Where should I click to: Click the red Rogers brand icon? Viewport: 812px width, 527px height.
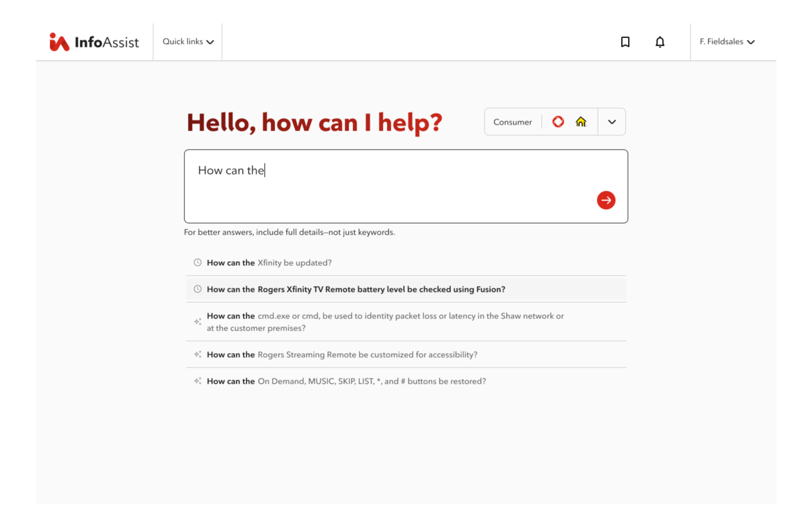click(x=558, y=122)
